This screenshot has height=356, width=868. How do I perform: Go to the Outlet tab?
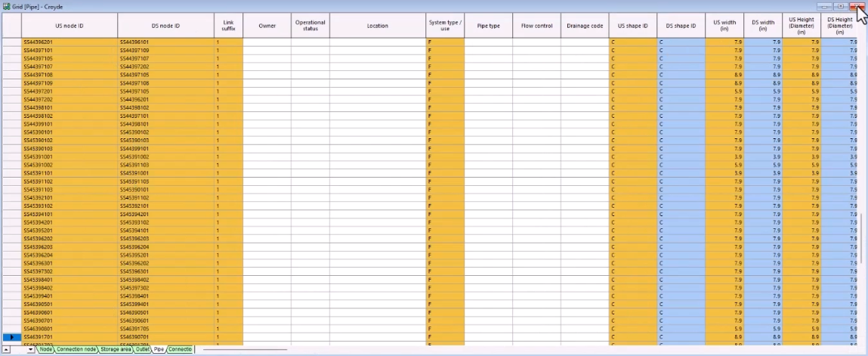[143, 349]
